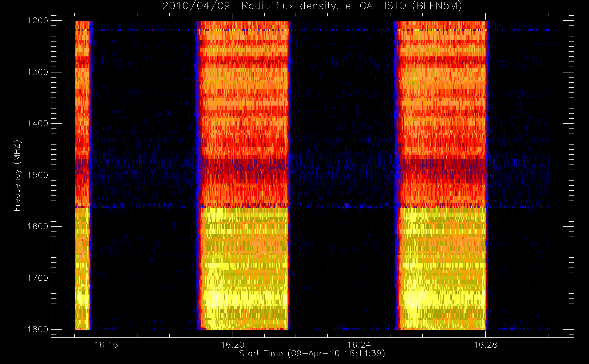This screenshot has height=364, width=589.
Task: Click the 16:16 time tick label
Action: [x=106, y=345]
